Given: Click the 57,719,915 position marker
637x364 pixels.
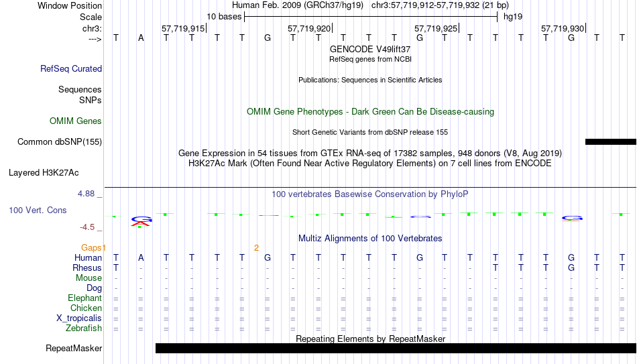Looking at the screenshot, I should point(183,28).
